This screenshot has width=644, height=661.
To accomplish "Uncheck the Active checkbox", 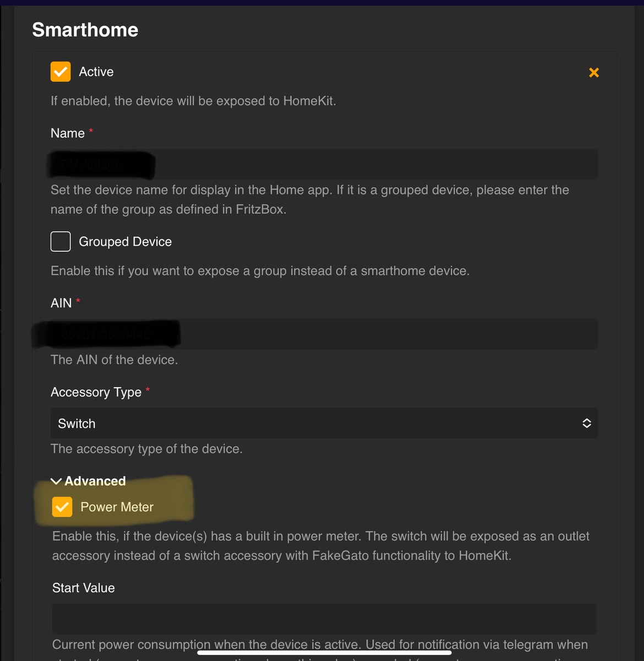I will coord(61,72).
